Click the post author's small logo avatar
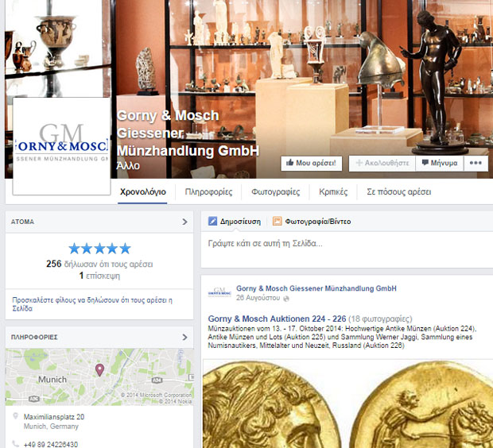 [219, 292]
